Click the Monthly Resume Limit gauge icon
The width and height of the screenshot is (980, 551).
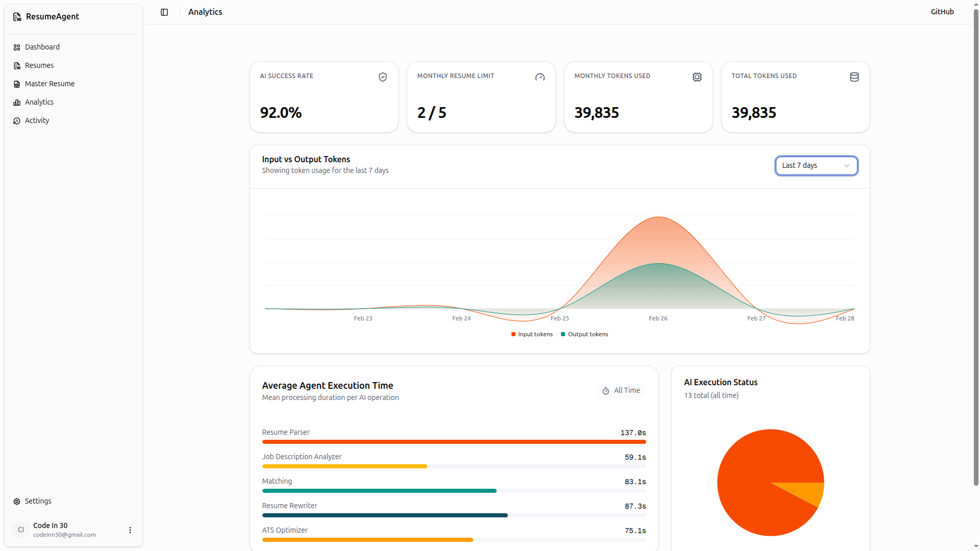[x=540, y=77]
